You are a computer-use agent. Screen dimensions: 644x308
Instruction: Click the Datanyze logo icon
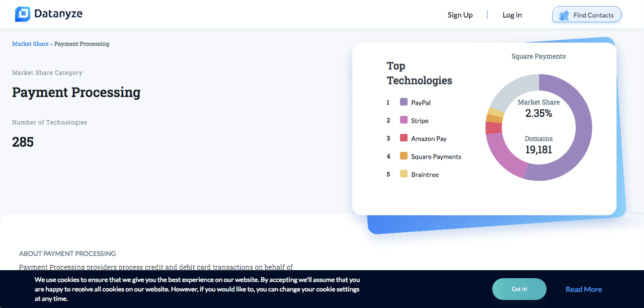[x=23, y=14]
